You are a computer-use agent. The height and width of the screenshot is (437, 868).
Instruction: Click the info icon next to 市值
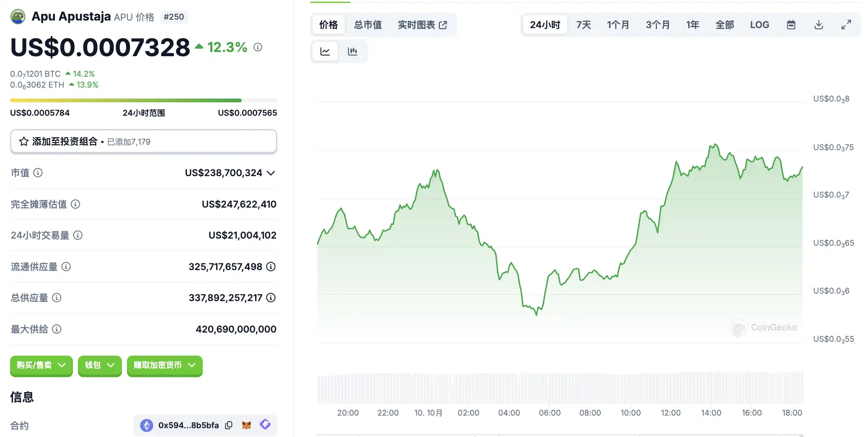click(x=38, y=173)
